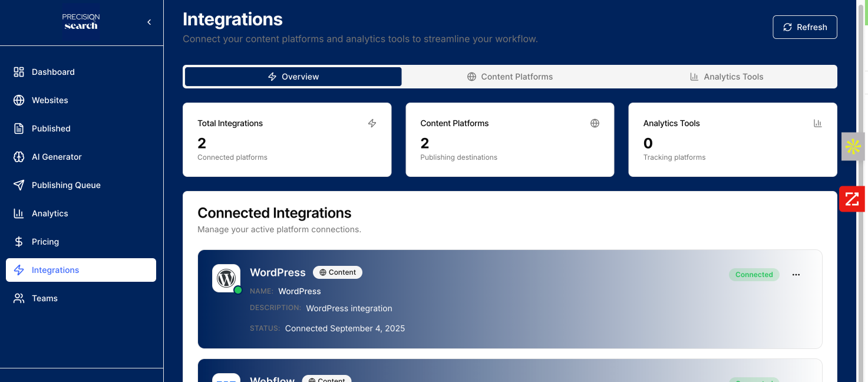The image size is (868, 382).
Task: Open Teams page
Action: (x=81, y=298)
